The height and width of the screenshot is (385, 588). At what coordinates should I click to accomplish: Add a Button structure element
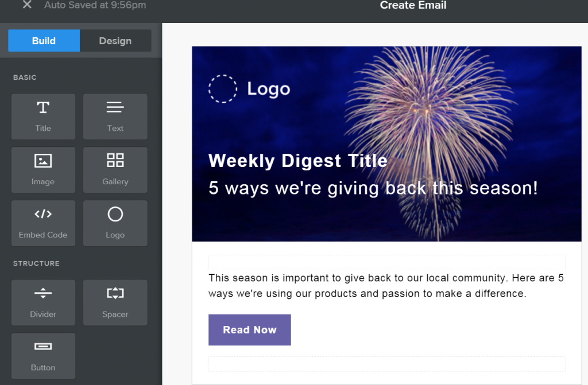pyautogui.click(x=43, y=355)
